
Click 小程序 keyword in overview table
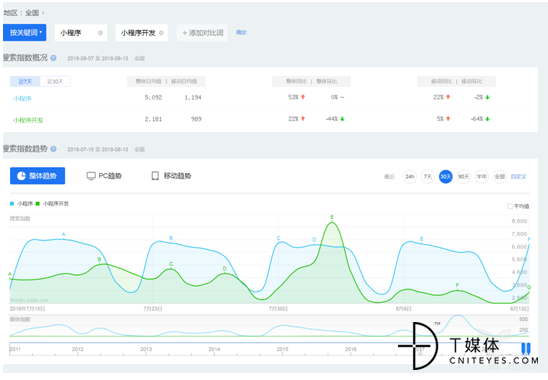tap(22, 99)
